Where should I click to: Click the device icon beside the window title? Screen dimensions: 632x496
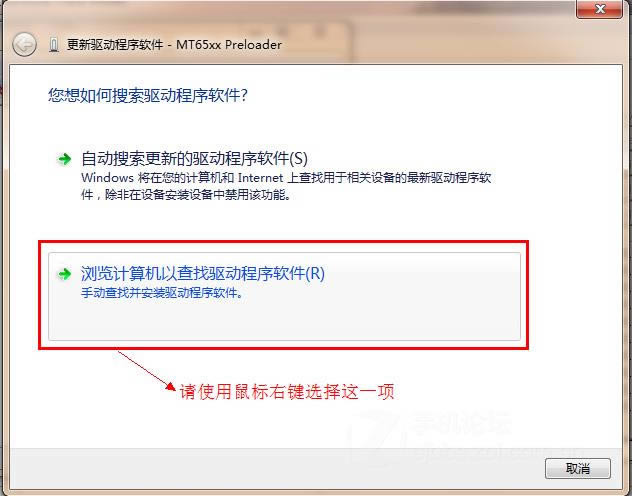point(53,45)
